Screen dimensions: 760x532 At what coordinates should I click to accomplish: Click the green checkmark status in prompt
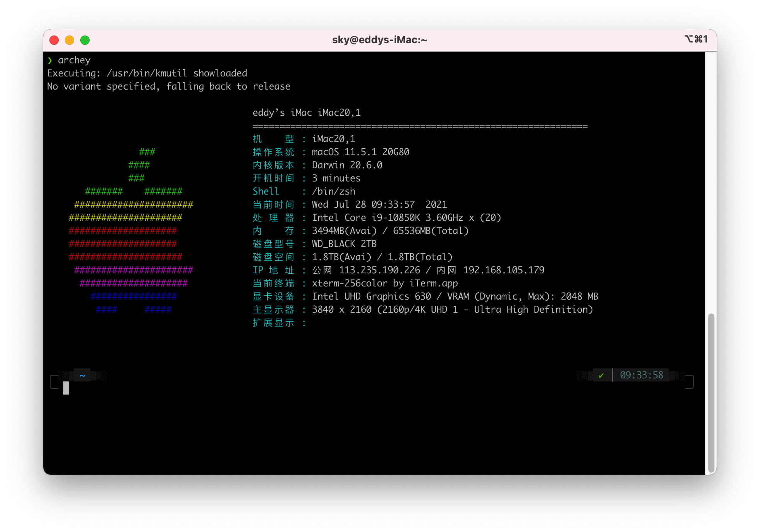click(601, 375)
